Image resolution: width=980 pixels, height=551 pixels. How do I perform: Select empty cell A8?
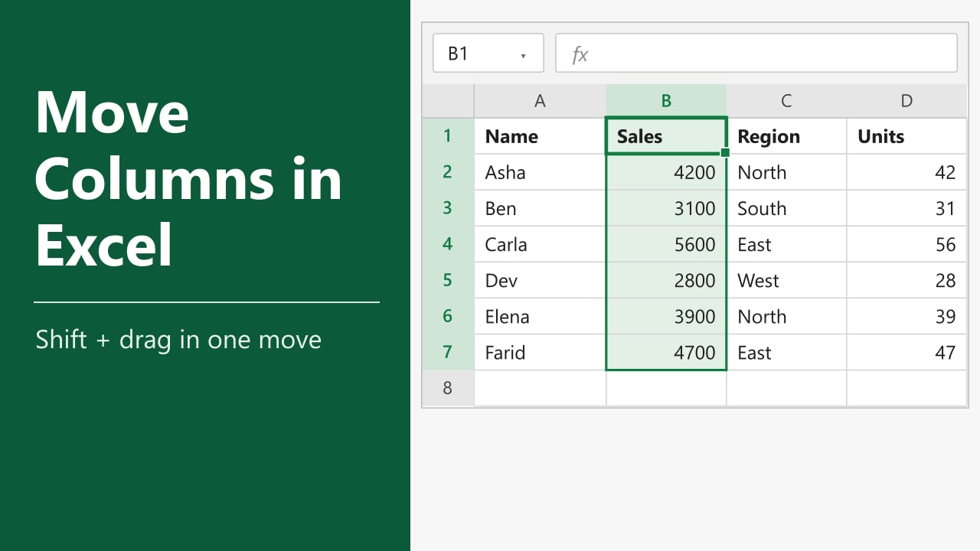click(540, 388)
